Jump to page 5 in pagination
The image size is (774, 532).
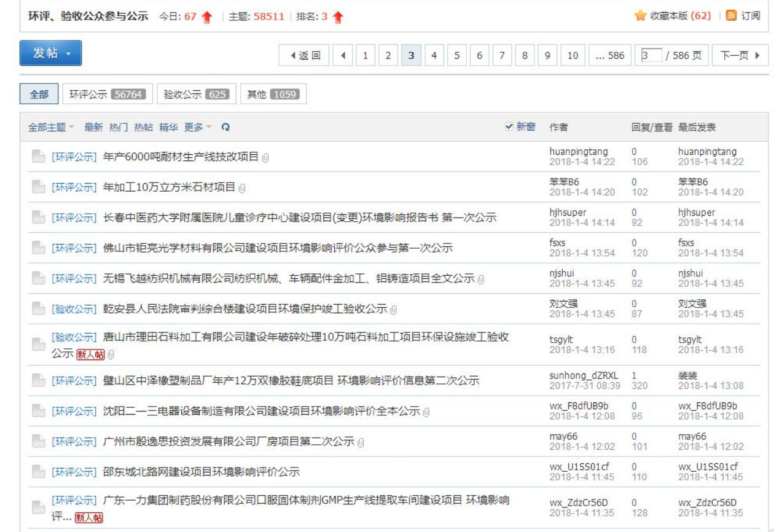point(456,56)
